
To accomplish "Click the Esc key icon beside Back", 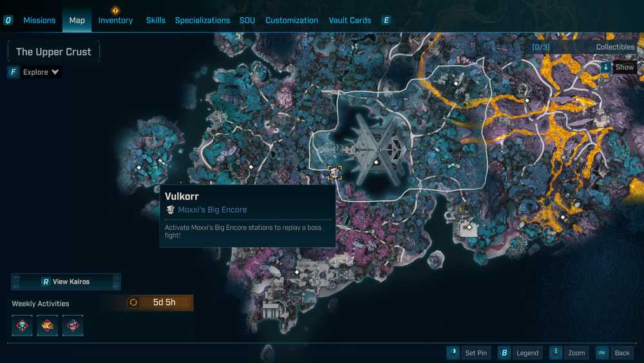I will point(603,353).
